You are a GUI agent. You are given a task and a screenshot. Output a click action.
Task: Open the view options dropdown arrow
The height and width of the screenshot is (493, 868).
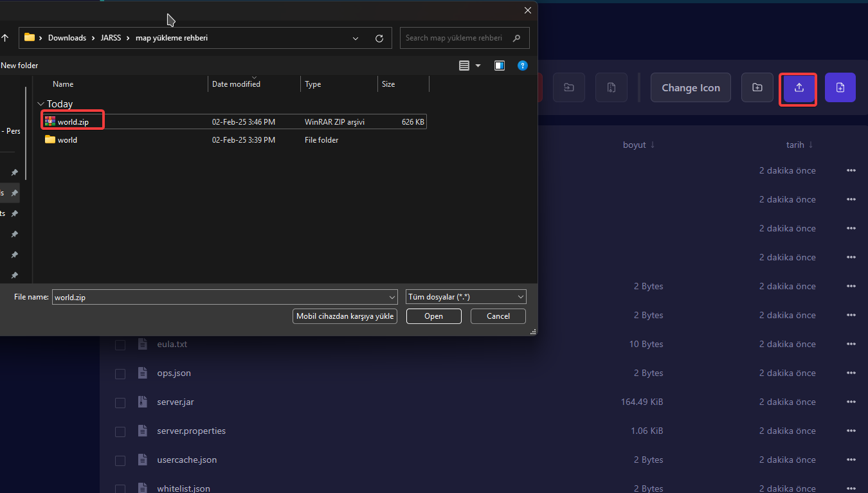click(x=478, y=66)
